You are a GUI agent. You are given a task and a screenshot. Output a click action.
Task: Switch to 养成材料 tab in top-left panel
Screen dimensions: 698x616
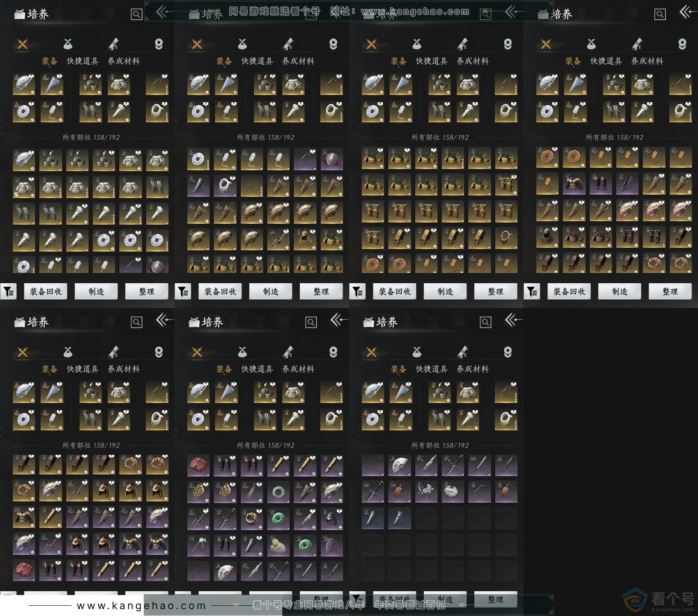(124, 61)
